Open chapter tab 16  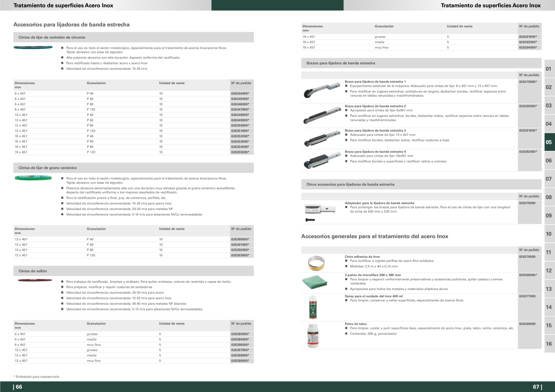pos(549,344)
